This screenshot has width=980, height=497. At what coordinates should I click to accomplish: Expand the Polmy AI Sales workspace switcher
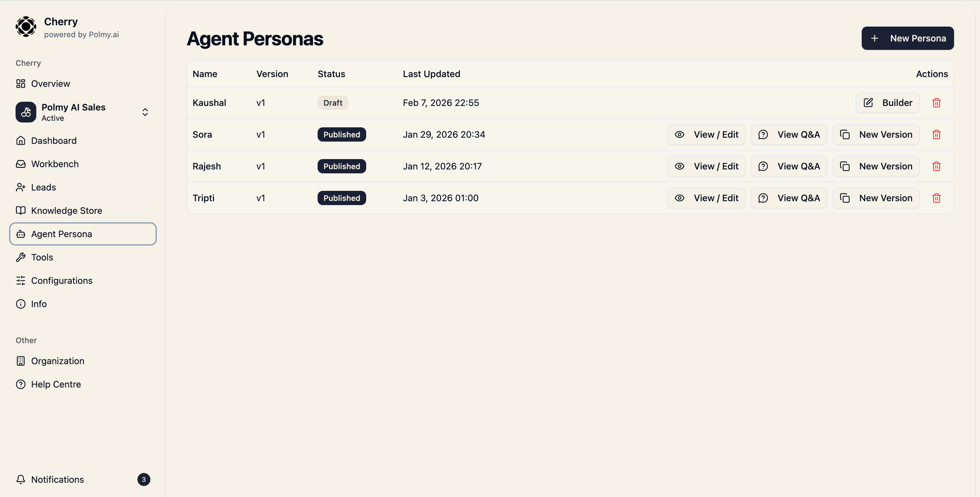[145, 112]
